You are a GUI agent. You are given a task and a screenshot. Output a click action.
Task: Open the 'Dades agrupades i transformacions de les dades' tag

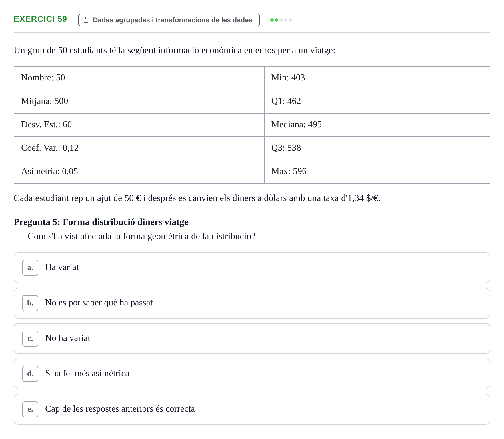[x=169, y=20]
